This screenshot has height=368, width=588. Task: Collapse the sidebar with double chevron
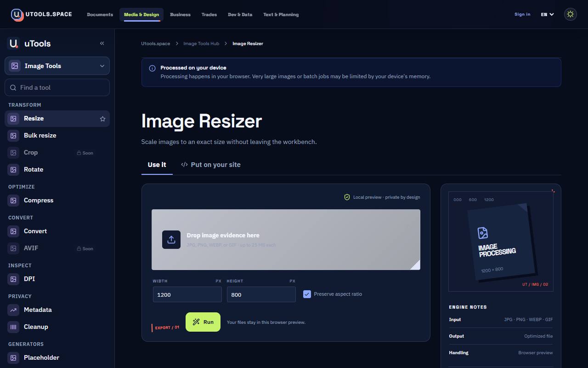[x=102, y=43]
